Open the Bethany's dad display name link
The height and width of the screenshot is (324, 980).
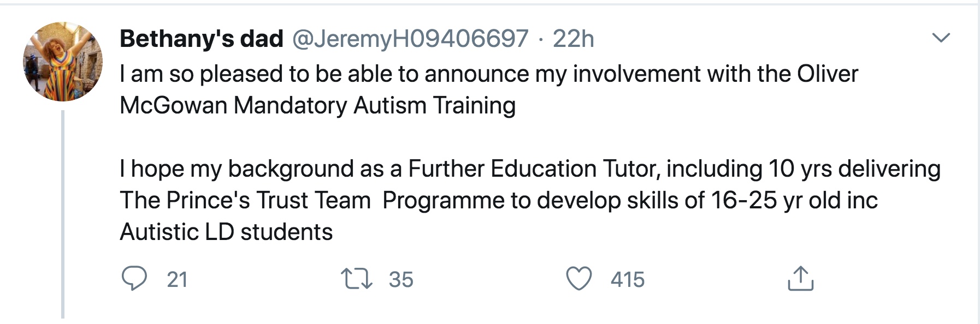click(201, 39)
